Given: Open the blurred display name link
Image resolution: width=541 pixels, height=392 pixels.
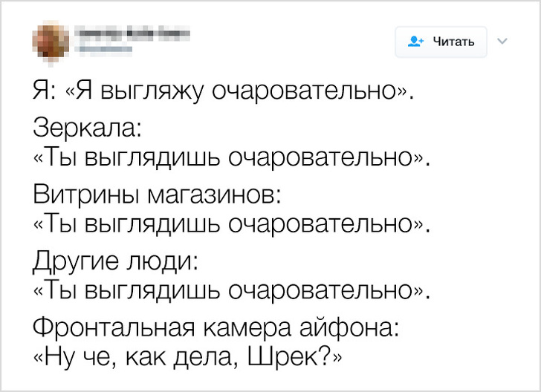Looking at the screenshot, I should (x=130, y=33).
